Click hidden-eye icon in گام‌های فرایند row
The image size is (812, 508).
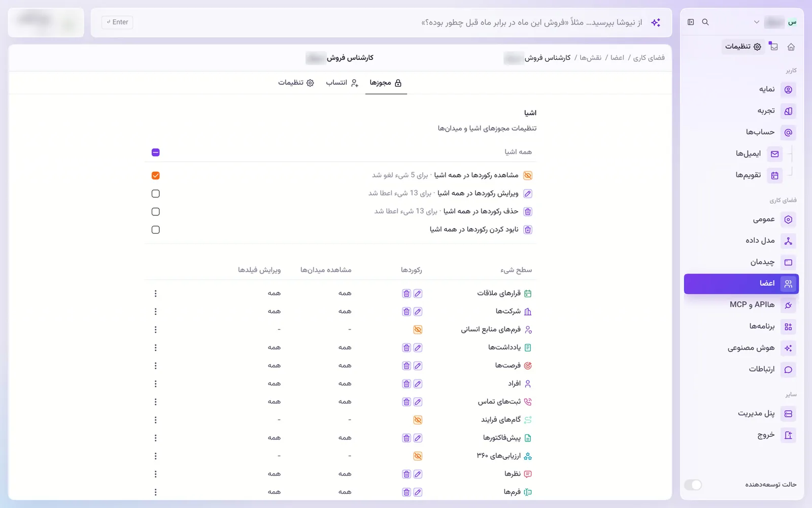tap(418, 420)
